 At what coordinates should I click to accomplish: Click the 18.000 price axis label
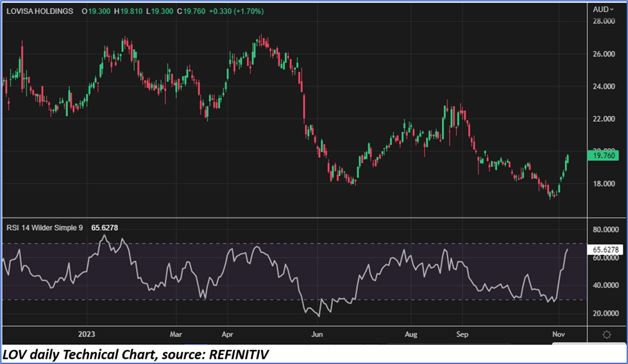[x=604, y=183]
